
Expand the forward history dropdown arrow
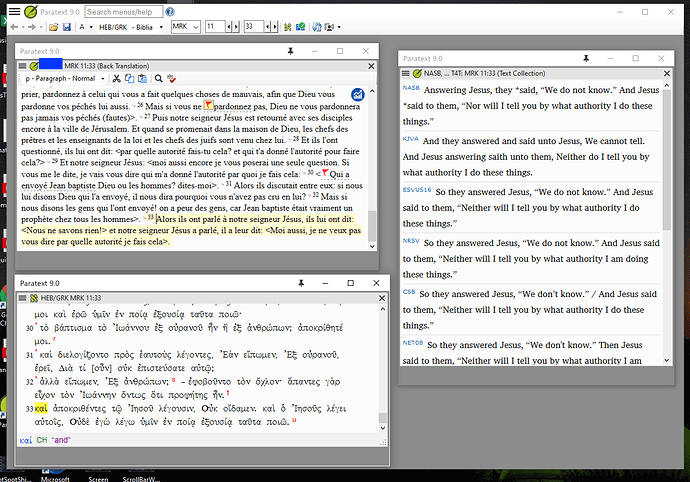(41, 27)
